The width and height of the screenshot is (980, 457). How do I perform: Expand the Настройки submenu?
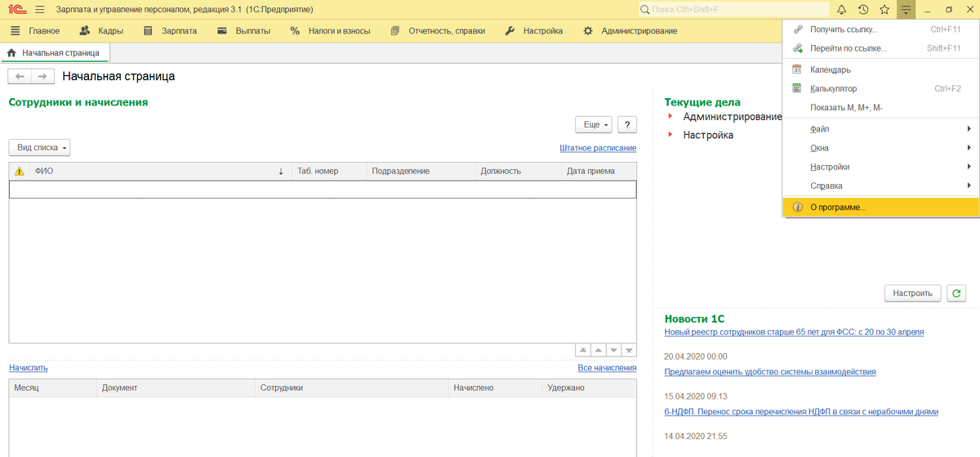click(x=880, y=167)
